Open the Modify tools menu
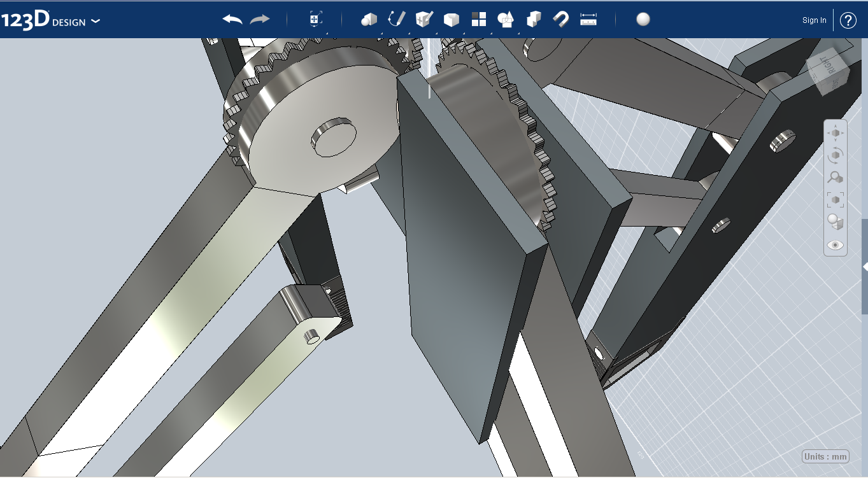 coord(452,20)
